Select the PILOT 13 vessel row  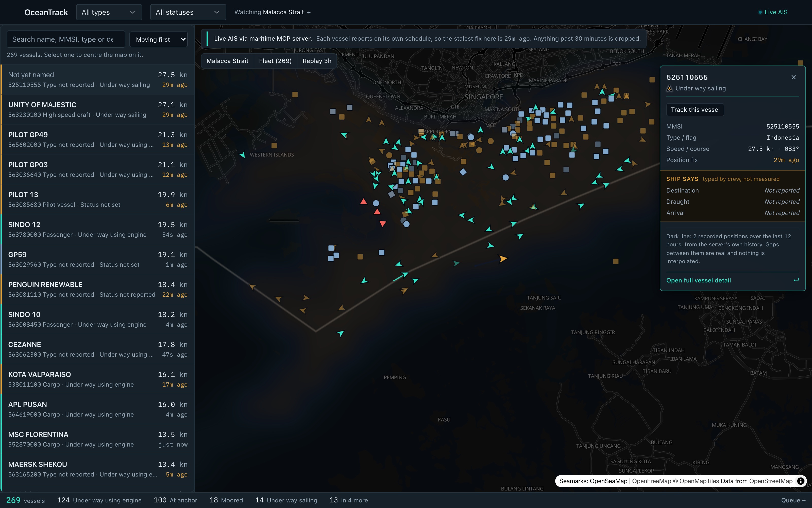(98, 199)
